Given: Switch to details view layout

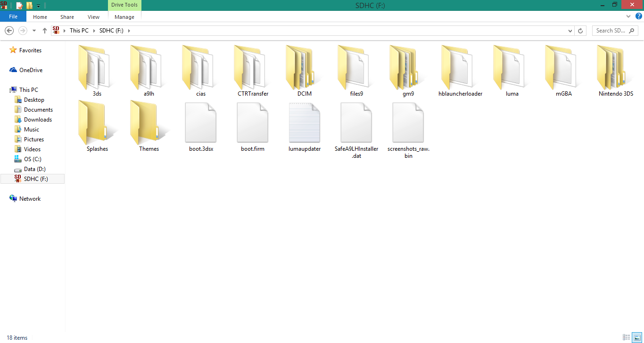Looking at the screenshot, I should pyautogui.click(x=627, y=337).
